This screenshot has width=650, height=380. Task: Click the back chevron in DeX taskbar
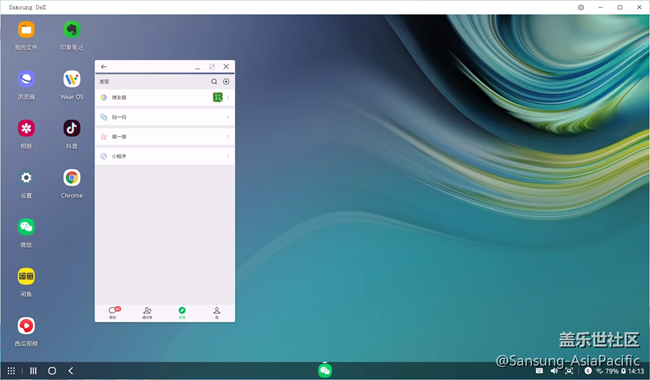pos(71,370)
